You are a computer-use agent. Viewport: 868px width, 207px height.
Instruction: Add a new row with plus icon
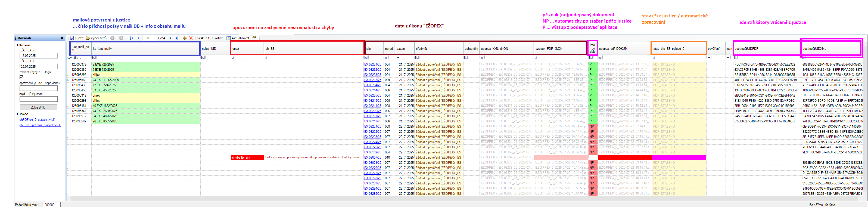tap(185, 38)
